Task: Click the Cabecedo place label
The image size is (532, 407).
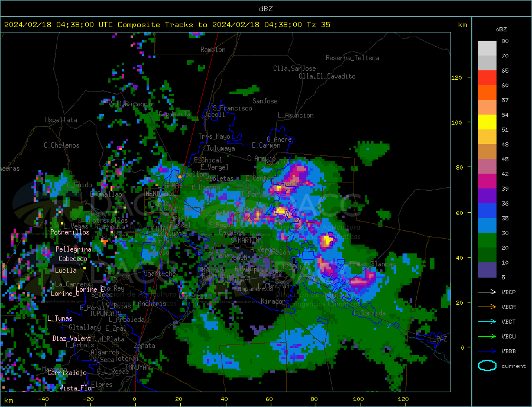Action: (73, 259)
